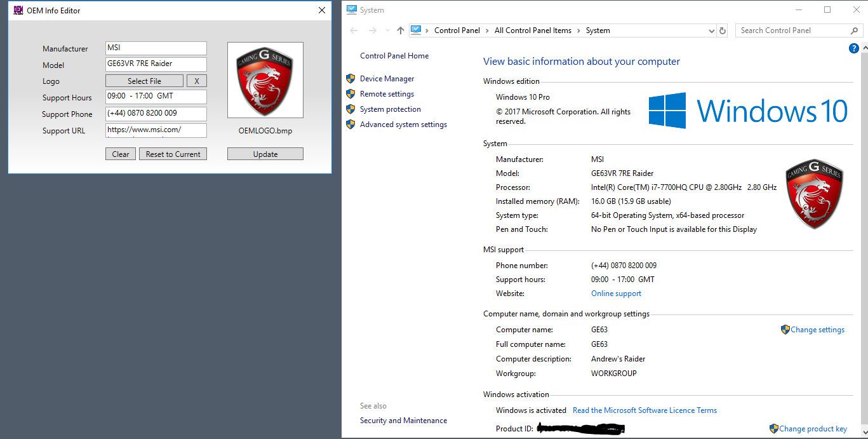Click the shield icon next to Remote settings
Image resolution: width=868 pixels, height=439 pixels.
click(351, 94)
